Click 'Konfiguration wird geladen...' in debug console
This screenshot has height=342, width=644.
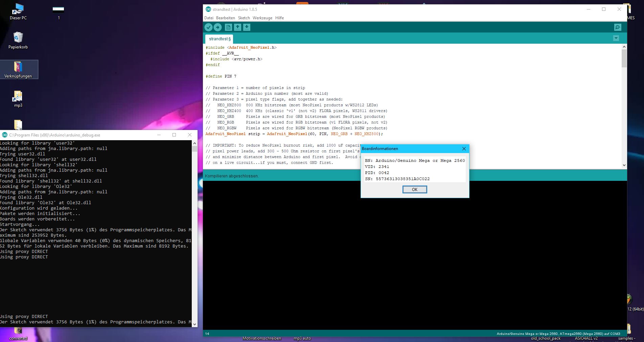39,208
